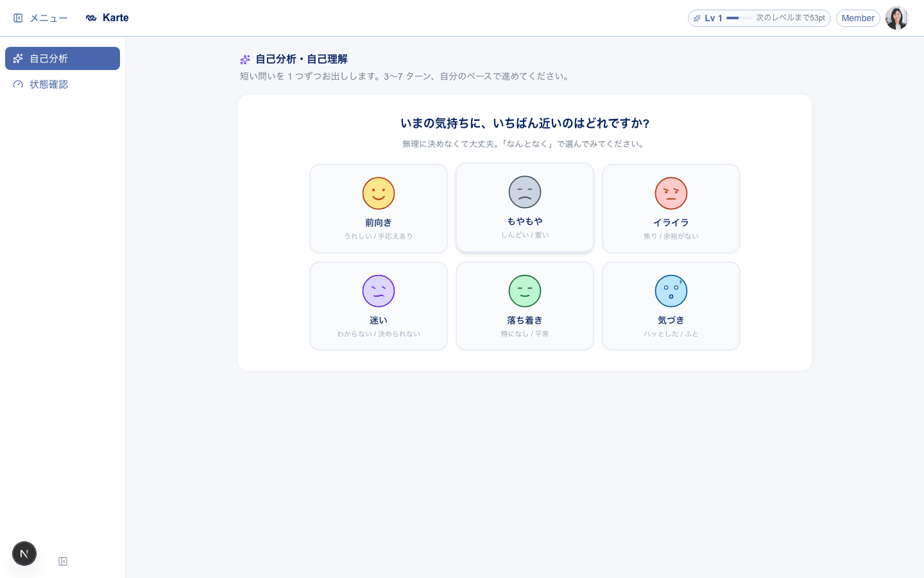Click the Karte brand name

[116, 18]
